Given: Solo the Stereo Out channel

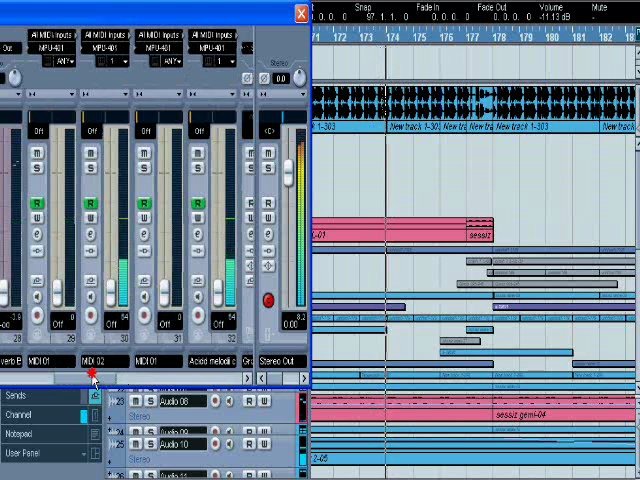Looking at the screenshot, I should (x=268, y=168).
